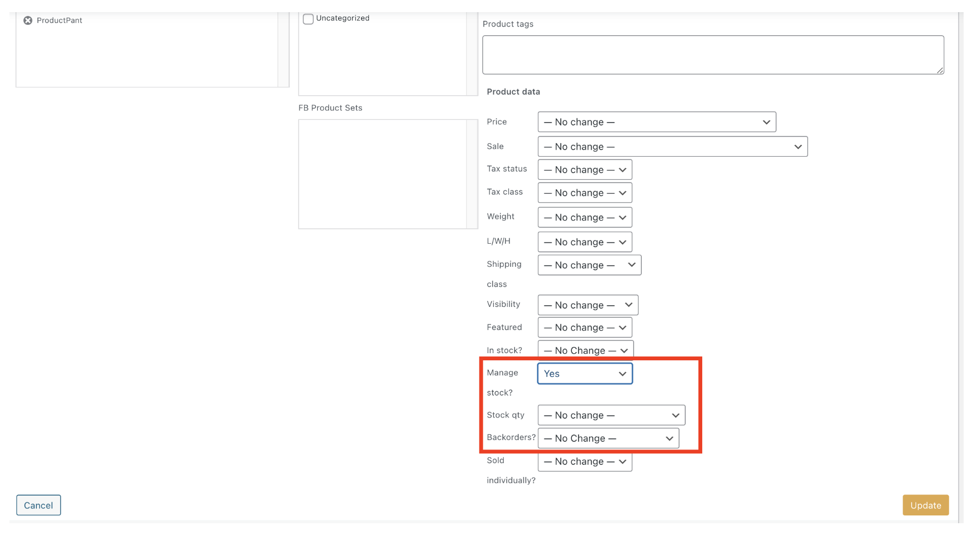Open the Tax class dropdown
This screenshot has width=980, height=538.
pos(585,193)
